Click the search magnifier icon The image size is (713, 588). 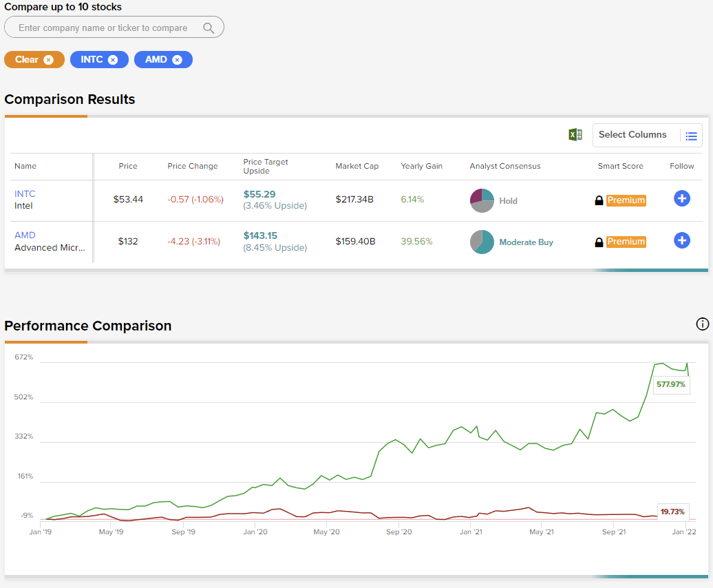(x=209, y=28)
